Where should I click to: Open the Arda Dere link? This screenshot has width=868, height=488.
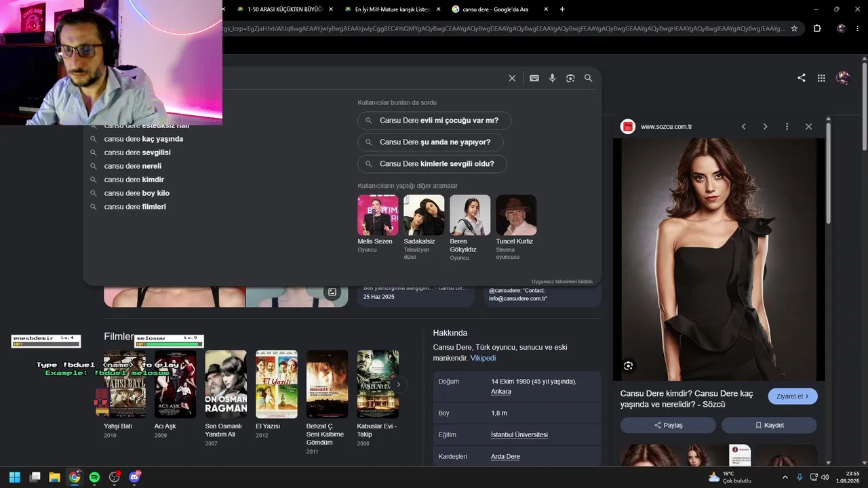[505, 456]
